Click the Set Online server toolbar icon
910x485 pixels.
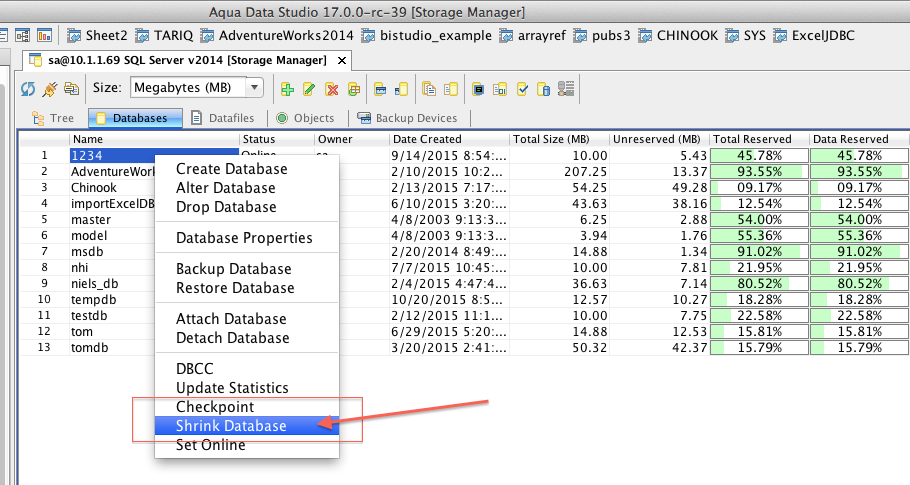566,88
